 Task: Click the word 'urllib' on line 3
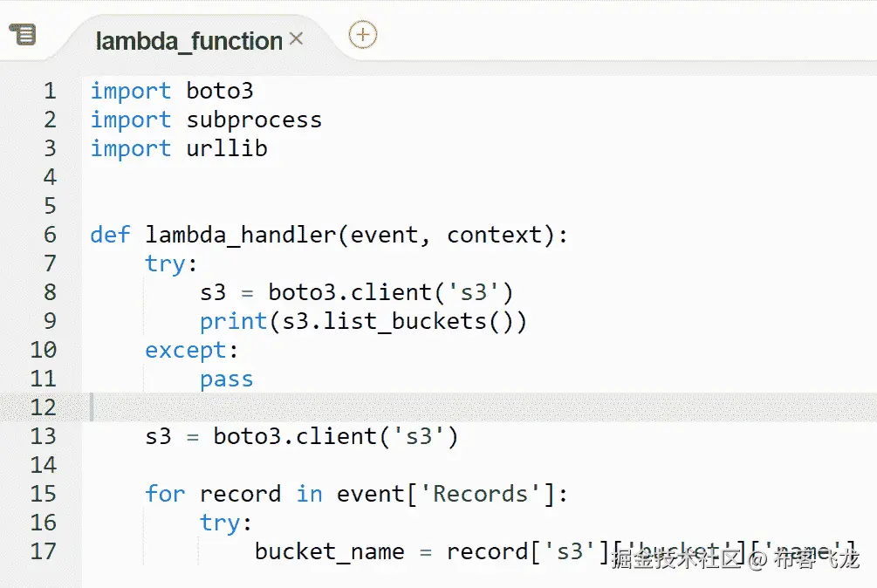[227, 148]
